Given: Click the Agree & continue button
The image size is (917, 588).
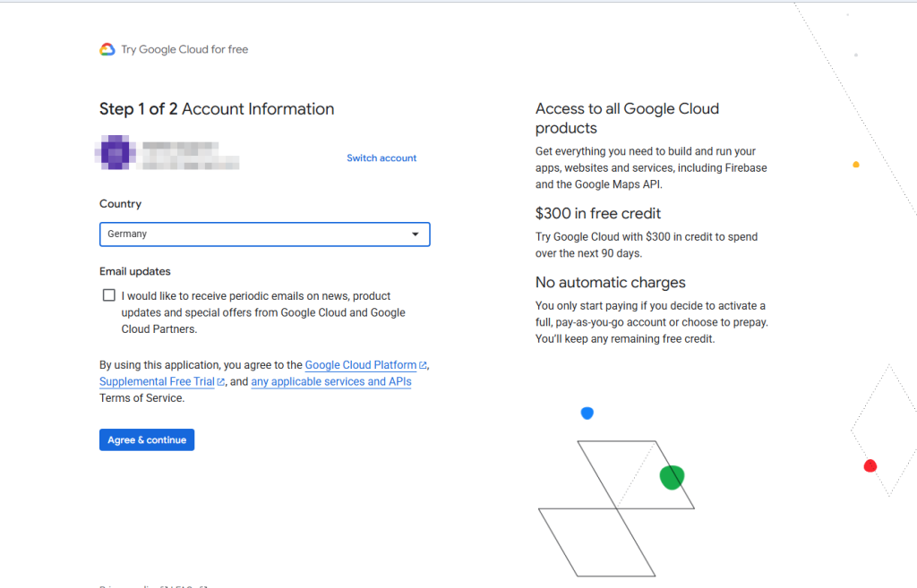Looking at the screenshot, I should click(x=147, y=440).
